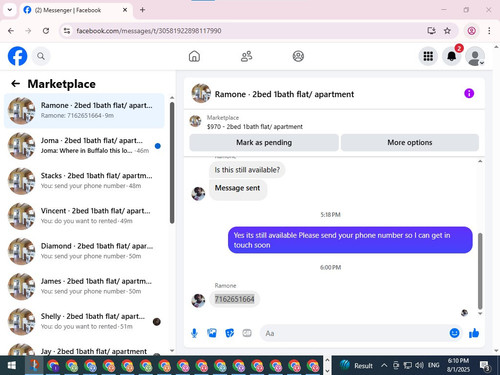Click the conversation scrollbar thumb

480,271
